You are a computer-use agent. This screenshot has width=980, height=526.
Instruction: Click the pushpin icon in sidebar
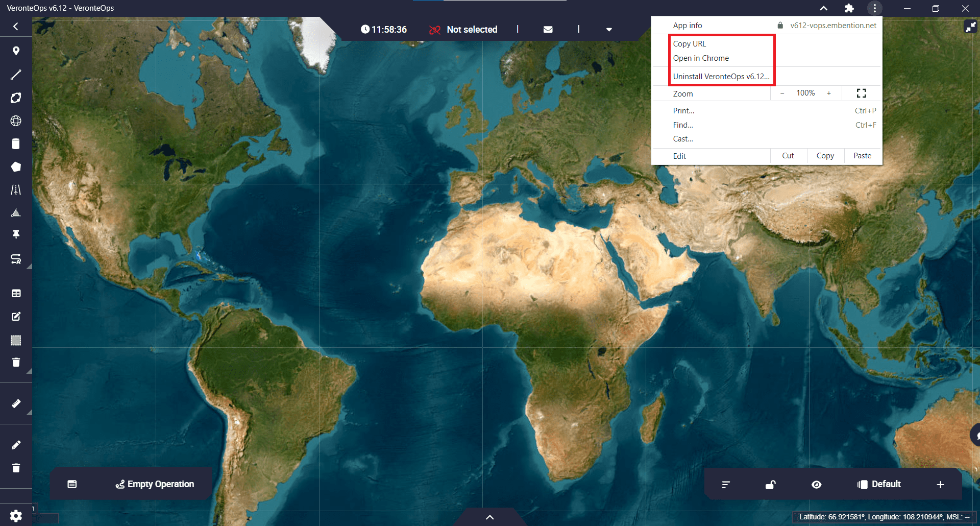pyautogui.click(x=16, y=234)
